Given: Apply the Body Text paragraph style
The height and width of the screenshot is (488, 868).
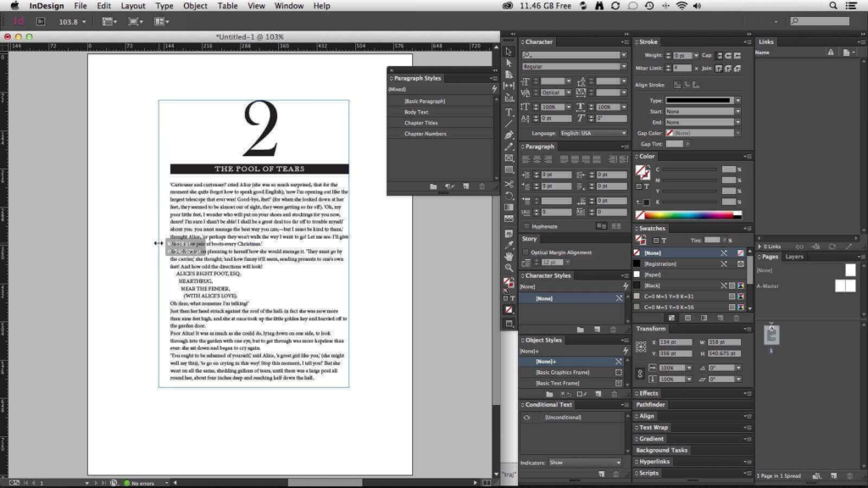Looking at the screenshot, I should point(416,112).
